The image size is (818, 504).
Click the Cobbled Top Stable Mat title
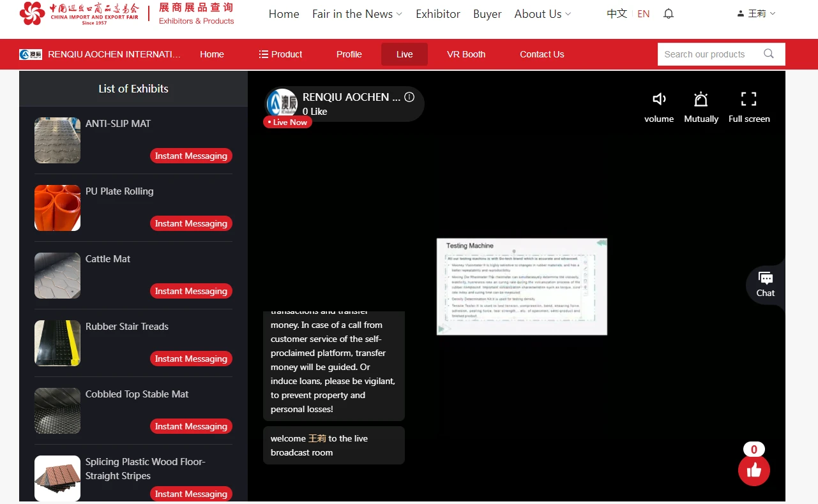click(x=137, y=394)
